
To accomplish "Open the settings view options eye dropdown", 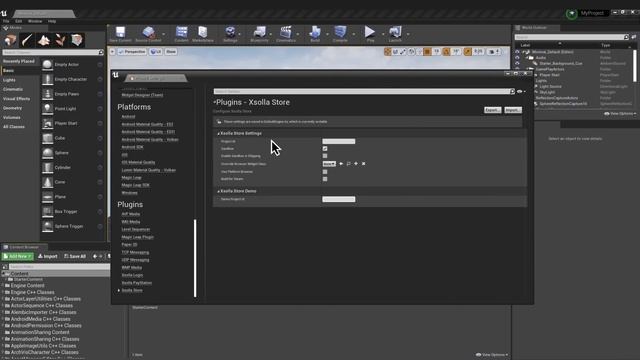I will pyautogui.click(x=521, y=91).
